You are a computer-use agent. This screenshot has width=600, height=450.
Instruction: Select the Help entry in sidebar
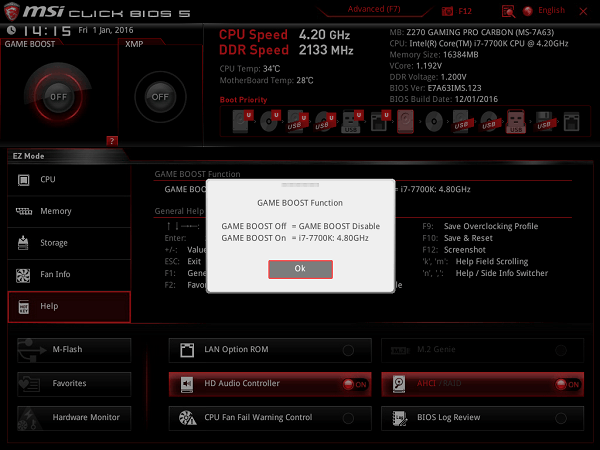tap(69, 307)
